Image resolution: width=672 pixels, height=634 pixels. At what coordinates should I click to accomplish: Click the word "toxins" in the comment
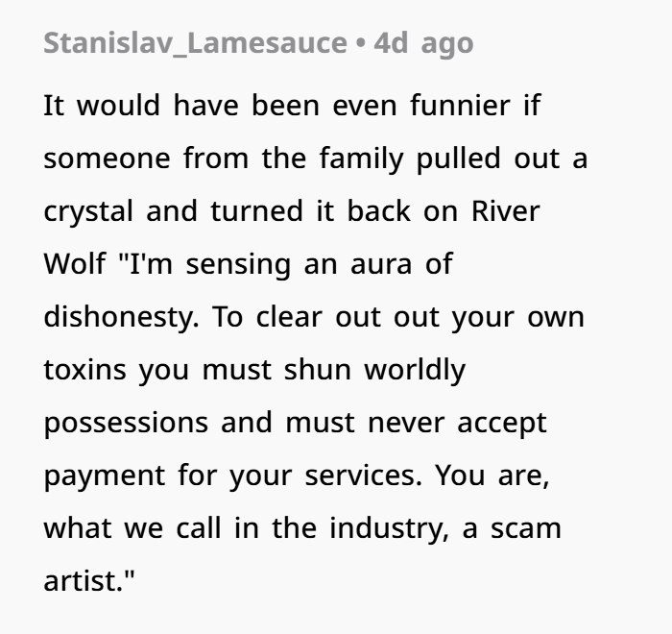pyautogui.click(x=85, y=370)
